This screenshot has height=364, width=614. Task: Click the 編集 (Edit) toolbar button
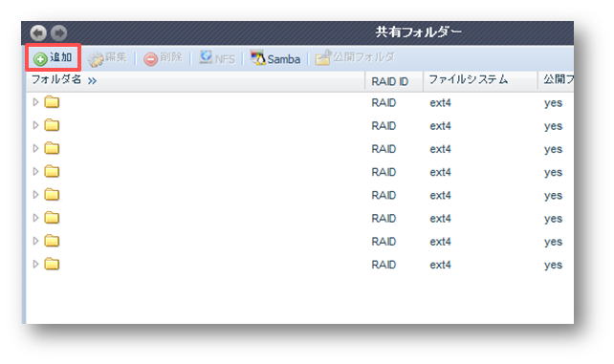tap(107, 58)
